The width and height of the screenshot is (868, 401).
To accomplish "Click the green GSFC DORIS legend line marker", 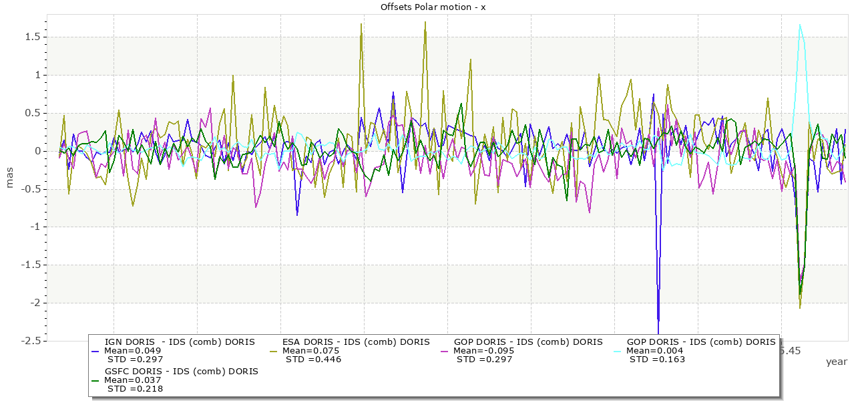I will tap(95, 380).
